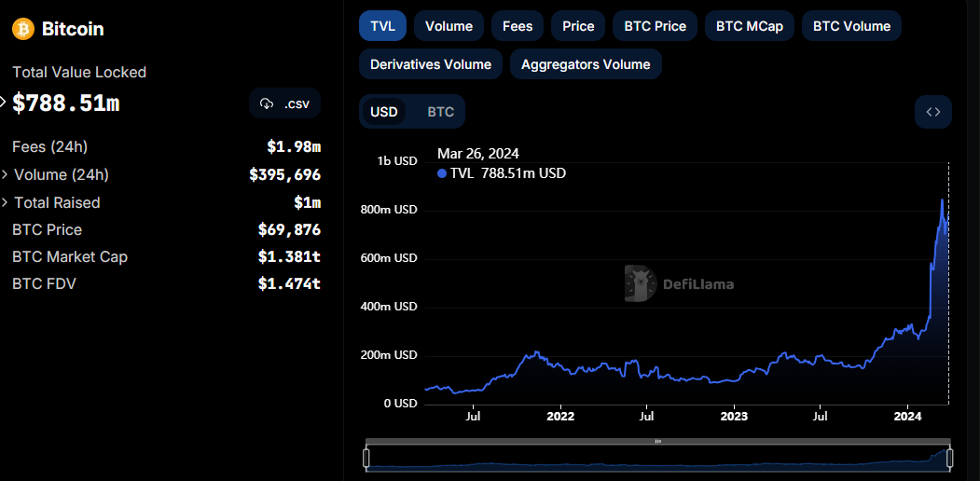Click the blue TVL legend dot
The image size is (980, 481).
point(442,173)
